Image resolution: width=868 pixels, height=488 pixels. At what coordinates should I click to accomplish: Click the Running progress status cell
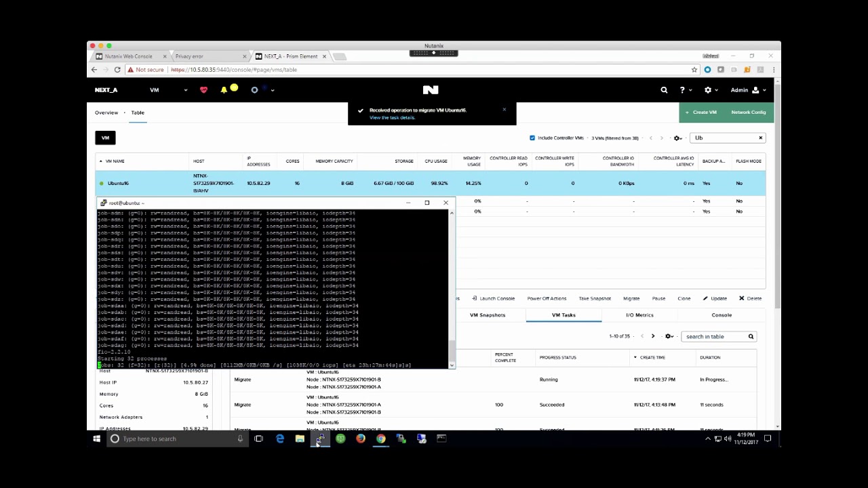[549, 380]
